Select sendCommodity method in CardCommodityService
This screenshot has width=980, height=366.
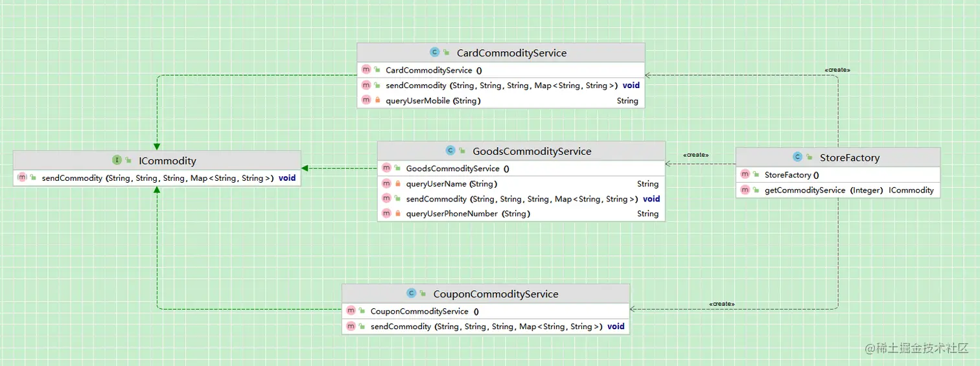point(501,85)
